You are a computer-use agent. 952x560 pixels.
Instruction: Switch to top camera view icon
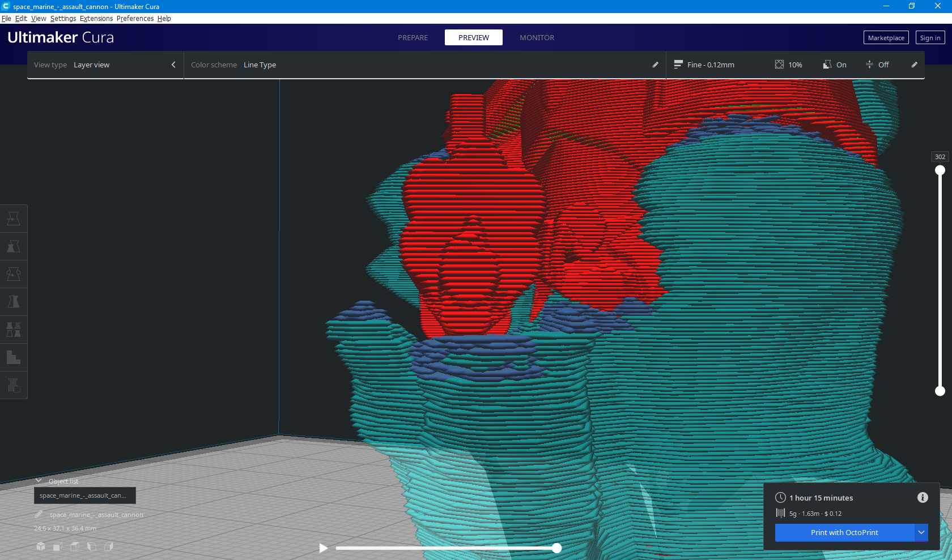click(75, 546)
